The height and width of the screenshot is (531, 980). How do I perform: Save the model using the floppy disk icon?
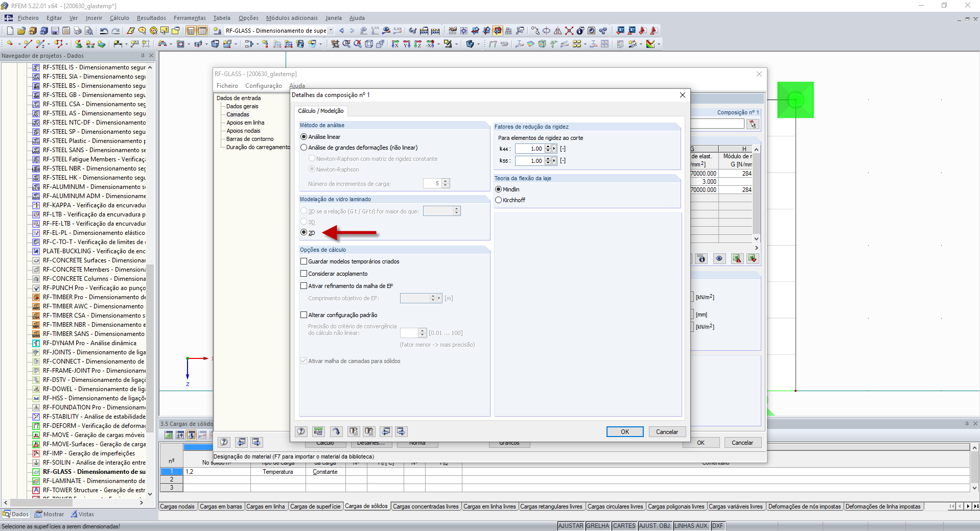click(x=55, y=31)
